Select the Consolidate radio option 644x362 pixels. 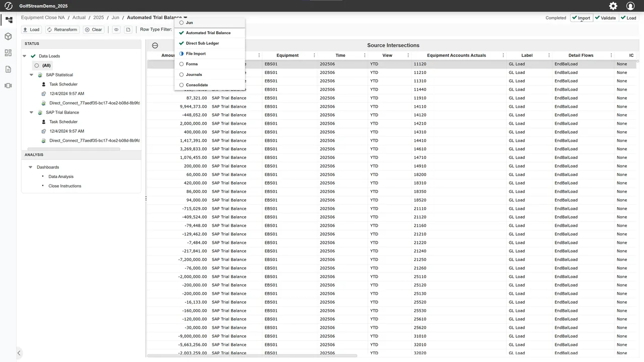coord(182,85)
